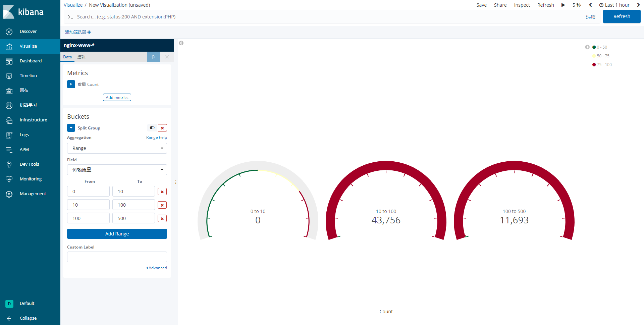Switch to the 选项 options tab
The height and width of the screenshot is (325, 644).
point(81,57)
